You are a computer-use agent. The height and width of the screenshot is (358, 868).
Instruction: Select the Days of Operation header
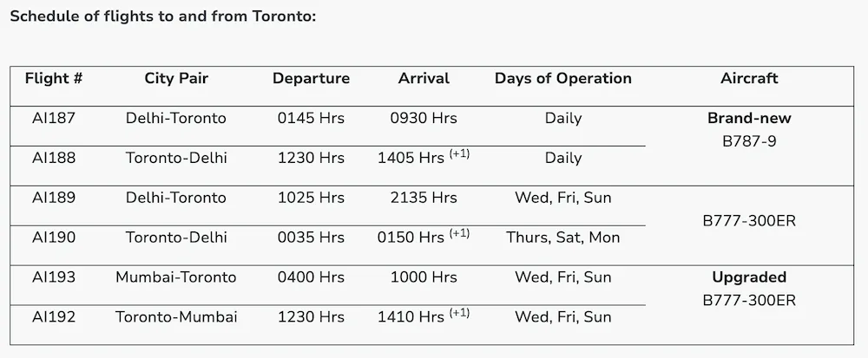click(x=563, y=79)
